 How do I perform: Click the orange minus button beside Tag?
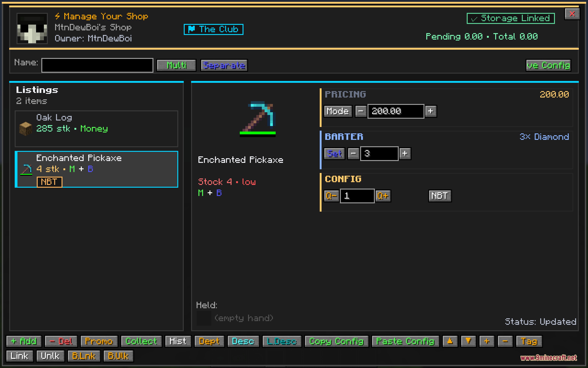[505, 341]
